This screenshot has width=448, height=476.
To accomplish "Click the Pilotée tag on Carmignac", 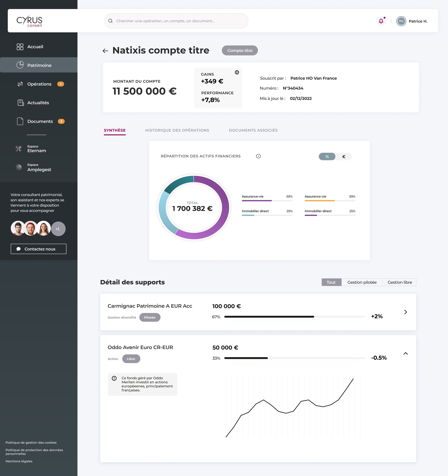I will 150,318.
